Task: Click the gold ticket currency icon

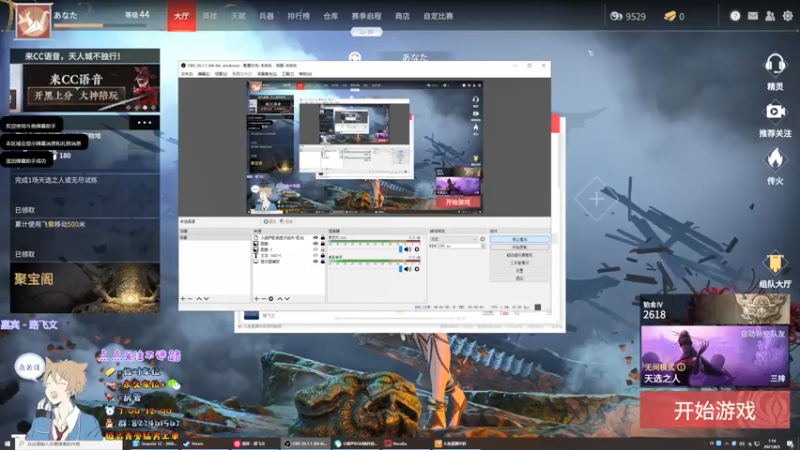Action: point(670,16)
